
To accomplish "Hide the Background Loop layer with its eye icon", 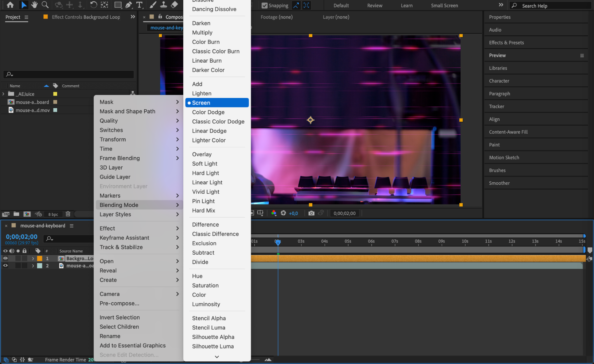I will [5, 258].
